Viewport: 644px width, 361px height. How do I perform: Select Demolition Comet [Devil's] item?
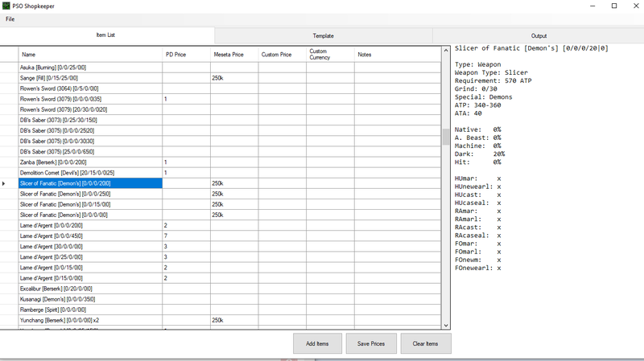pyautogui.click(x=90, y=173)
